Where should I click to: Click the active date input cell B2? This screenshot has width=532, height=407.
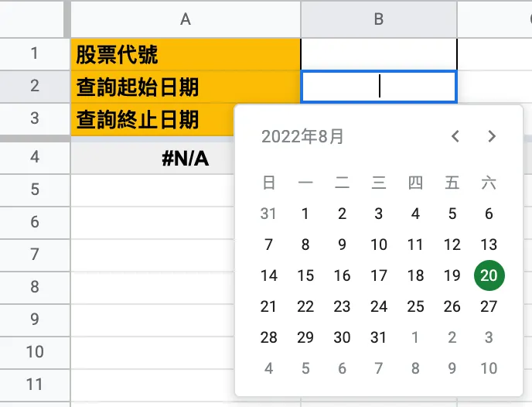[x=379, y=87]
